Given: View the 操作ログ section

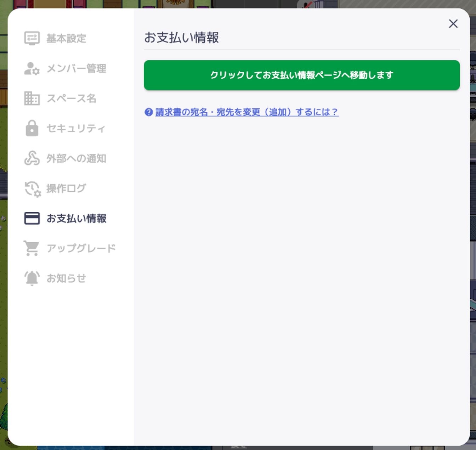Looking at the screenshot, I should pos(66,188).
